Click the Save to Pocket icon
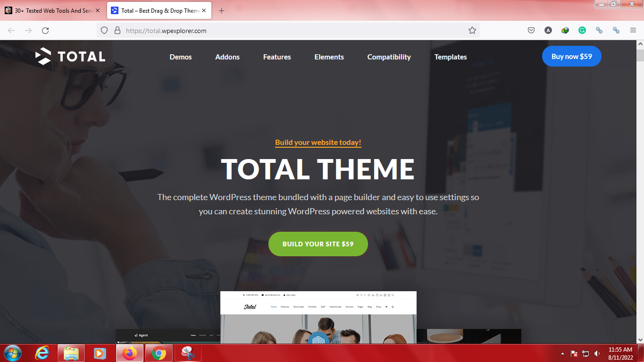The image size is (644, 362). point(531,31)
